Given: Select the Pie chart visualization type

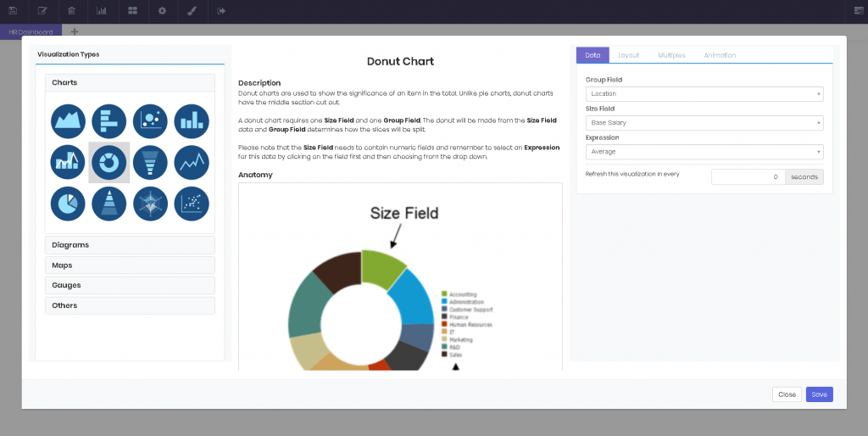Looking at the screenshot, I should point(68,204).
